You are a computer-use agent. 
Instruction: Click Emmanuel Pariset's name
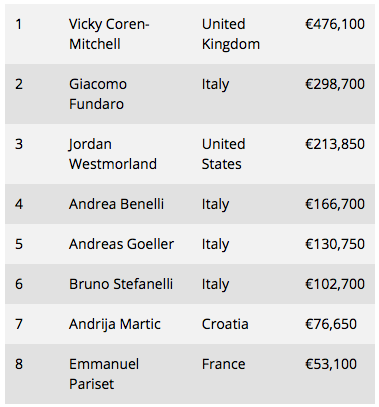104,374
